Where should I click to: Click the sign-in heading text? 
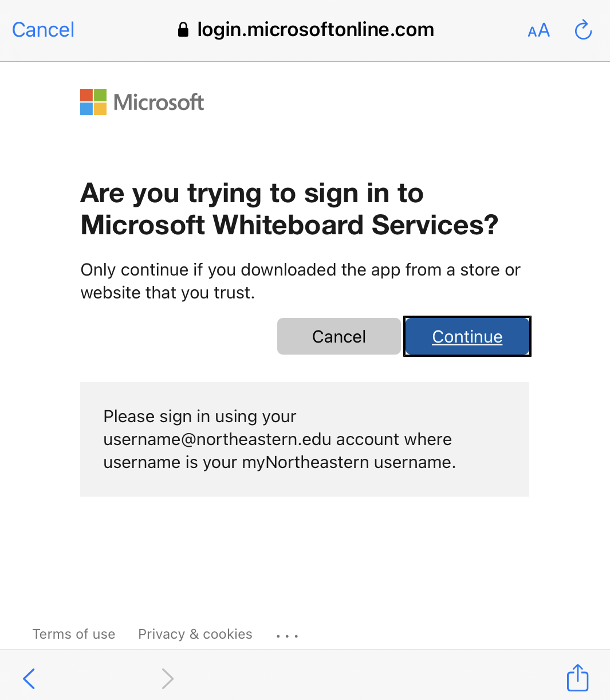point(289,209)
